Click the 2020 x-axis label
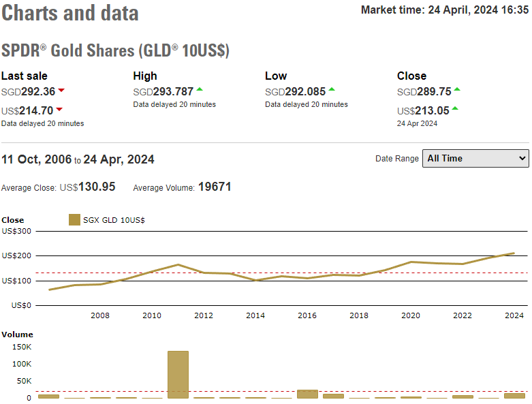The height and width of the screenshot is (404, 532). tap(411, 315)
